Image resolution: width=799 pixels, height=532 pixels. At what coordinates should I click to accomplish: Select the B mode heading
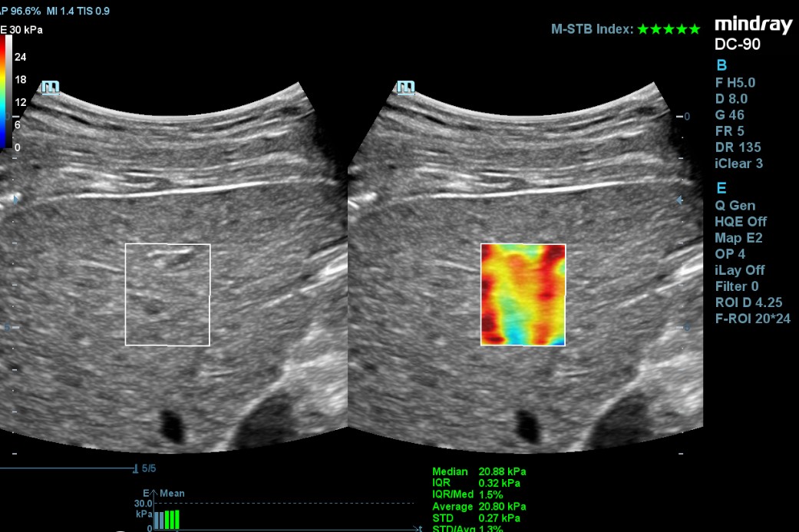721,65
